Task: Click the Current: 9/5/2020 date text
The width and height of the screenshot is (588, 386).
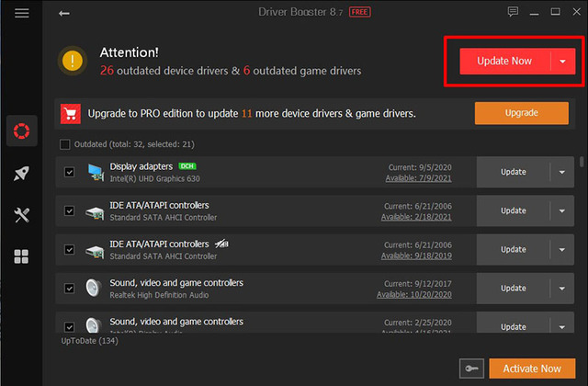Action: (x=420, y=167)
